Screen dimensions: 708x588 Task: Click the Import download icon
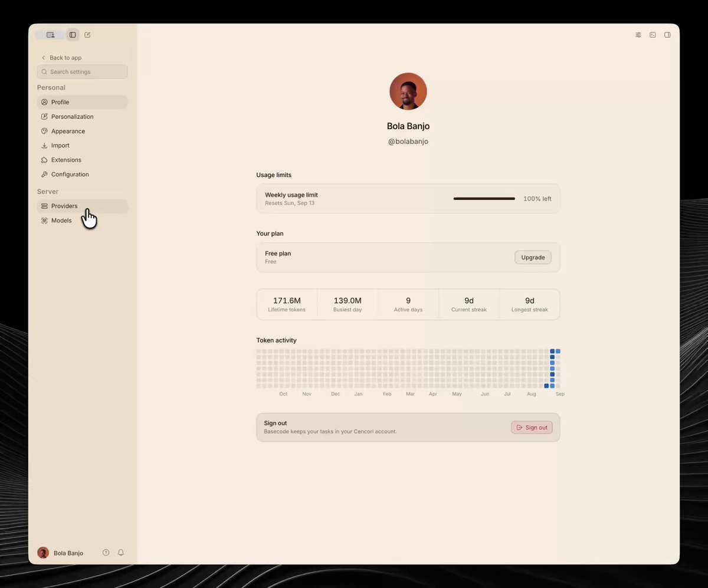[x=44, y=146]
